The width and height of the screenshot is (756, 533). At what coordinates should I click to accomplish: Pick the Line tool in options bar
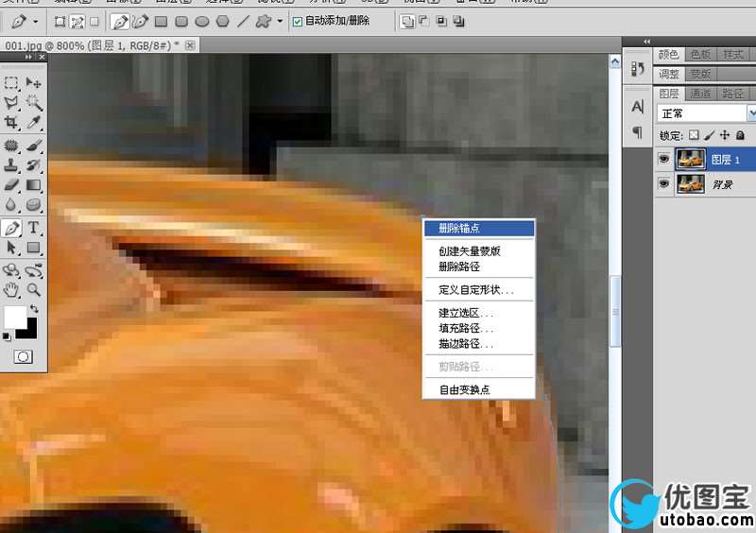pyautogui.click(x=243, y=21)
